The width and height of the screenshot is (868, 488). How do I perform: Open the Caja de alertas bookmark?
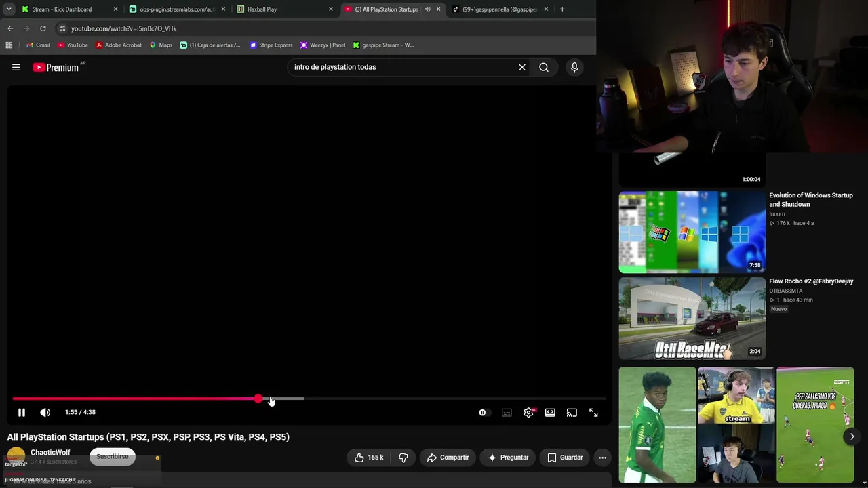210,45
